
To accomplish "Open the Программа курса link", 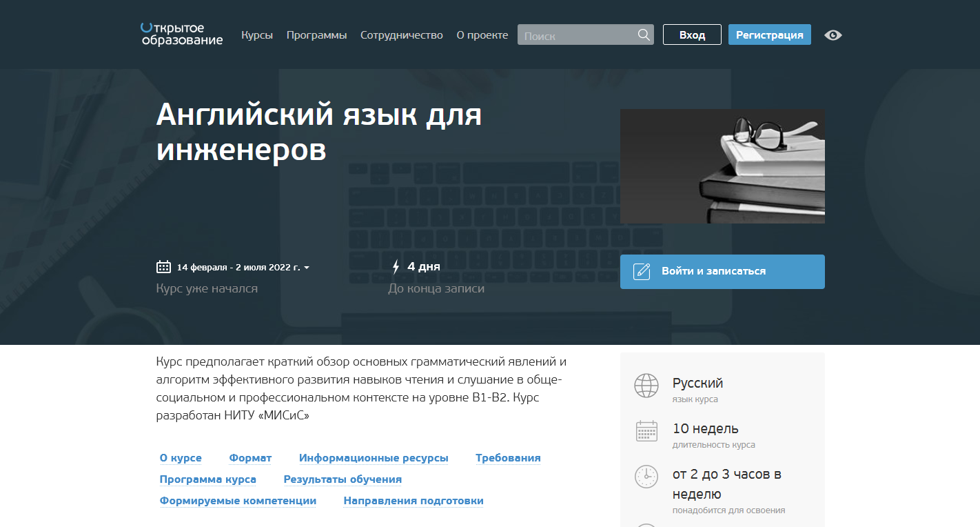I will pos(207,479).
